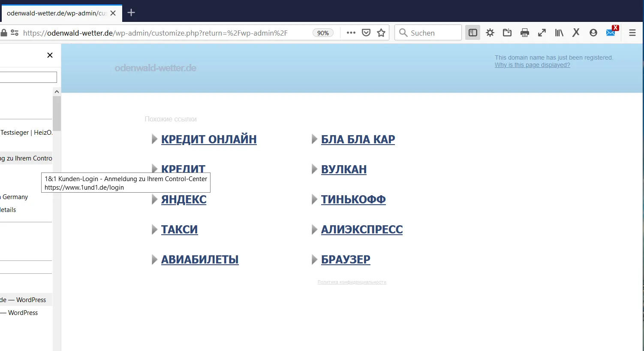644x351 pixels.
Task: Close the odenwald-wetter.de browser tab
Action: [113, 13]
